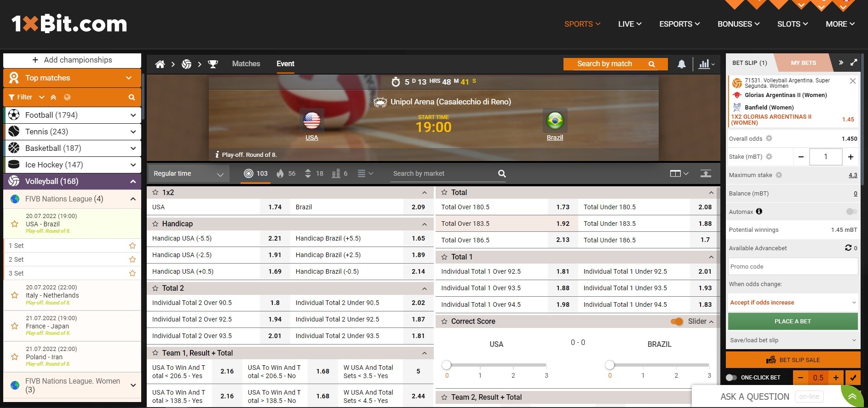Click the Stake settings gear icon
Image resolution: width=868 pixels, height=408 pixels.
click(769, 157)
